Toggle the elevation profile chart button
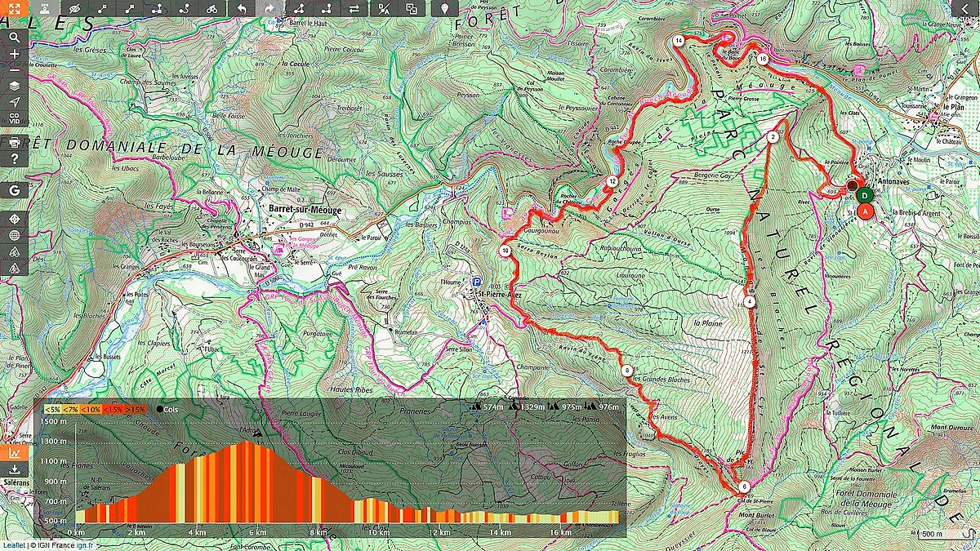Image resolution: width=980 pixels, height=551 pixels. coord(14,452)
